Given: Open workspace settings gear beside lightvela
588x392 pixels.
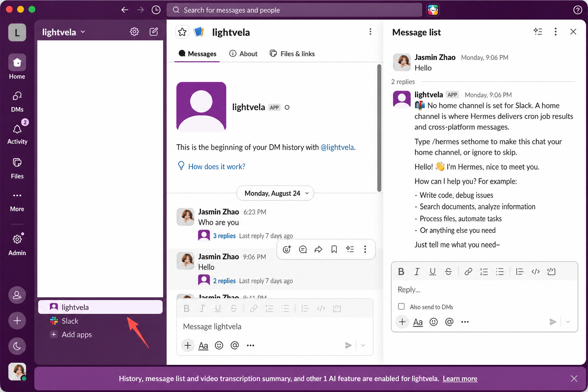Looking at the screenshot, I should coord(134,32).
